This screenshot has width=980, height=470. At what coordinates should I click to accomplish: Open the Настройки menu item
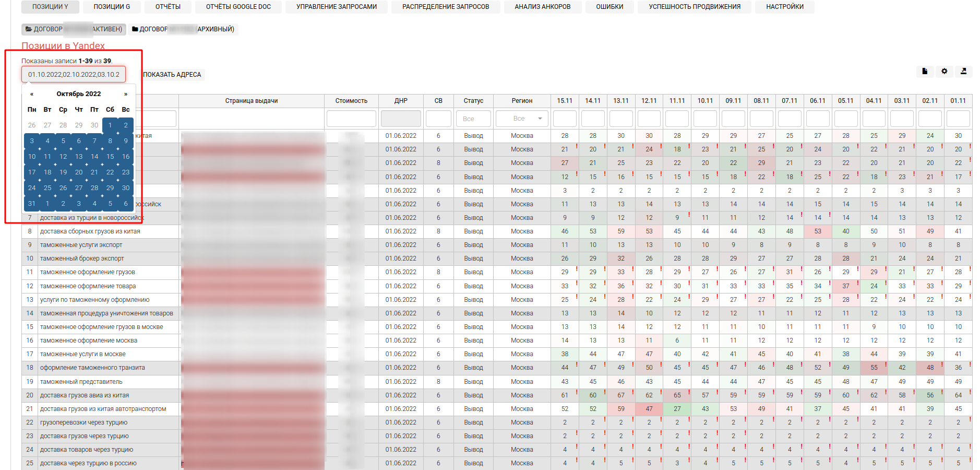[784, 7]
